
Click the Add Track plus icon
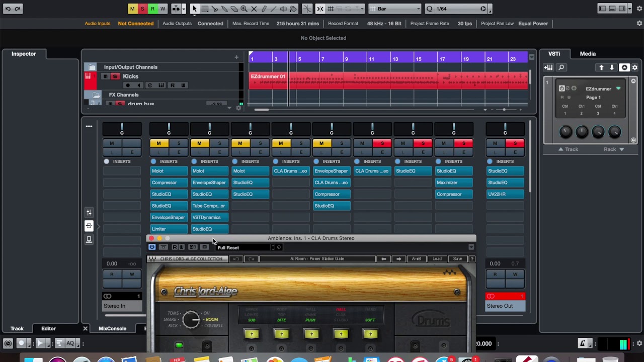pyautogui.click(x=236, y=57)
